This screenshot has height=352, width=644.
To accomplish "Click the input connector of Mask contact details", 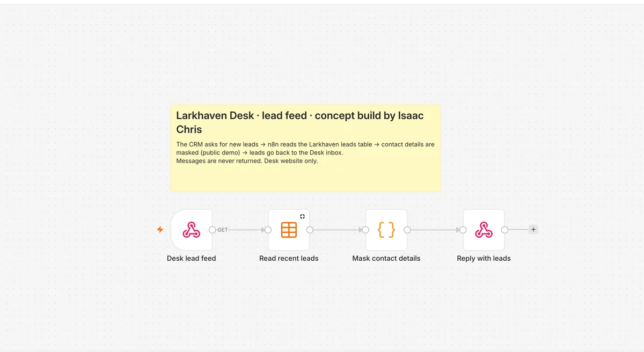I will [x=365, y=230].
